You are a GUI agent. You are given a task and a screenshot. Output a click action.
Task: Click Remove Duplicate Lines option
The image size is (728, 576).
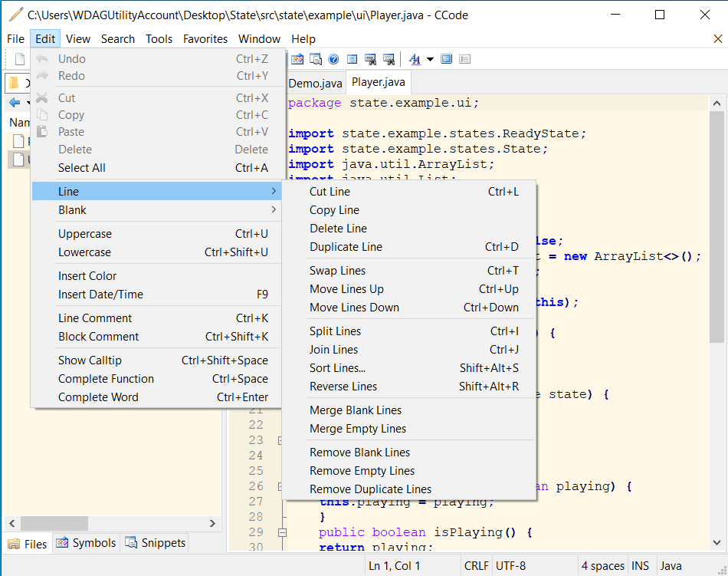point(370,489)
